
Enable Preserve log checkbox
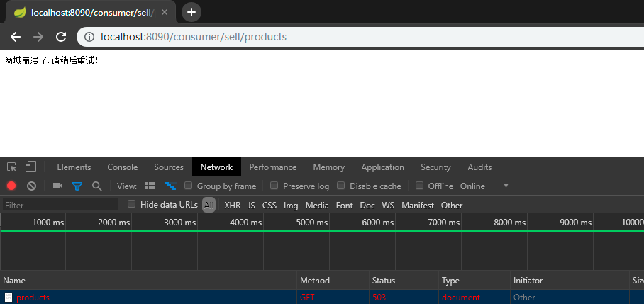point(274,186)
